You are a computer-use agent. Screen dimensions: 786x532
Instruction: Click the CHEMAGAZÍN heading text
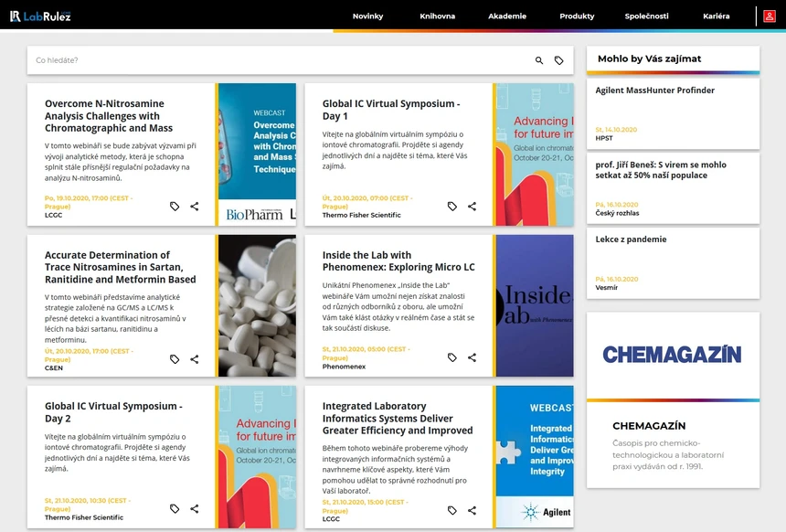pos(649,426)
